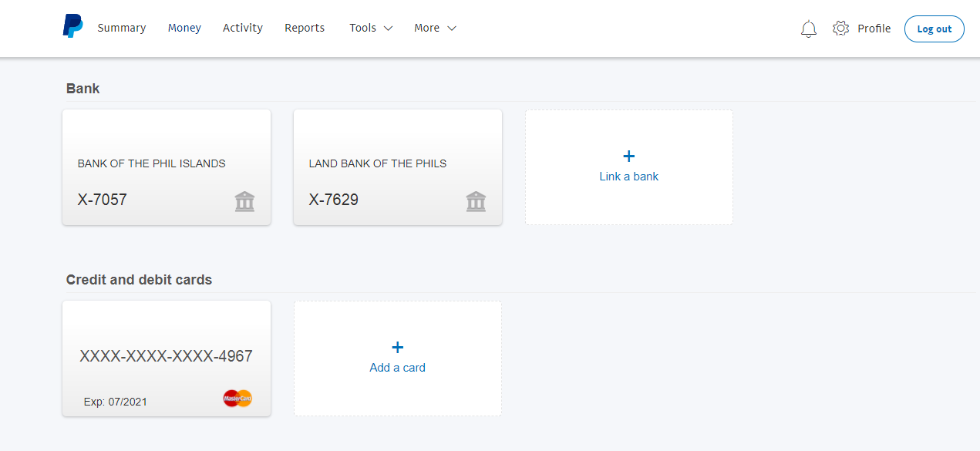980x451 pixels.
Task: Click account number X-7057
Action: (x=103, y=200)
